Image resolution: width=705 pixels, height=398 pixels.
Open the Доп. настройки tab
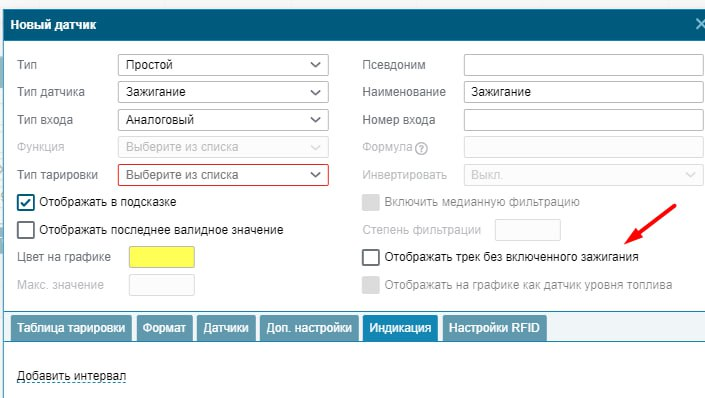309,328
